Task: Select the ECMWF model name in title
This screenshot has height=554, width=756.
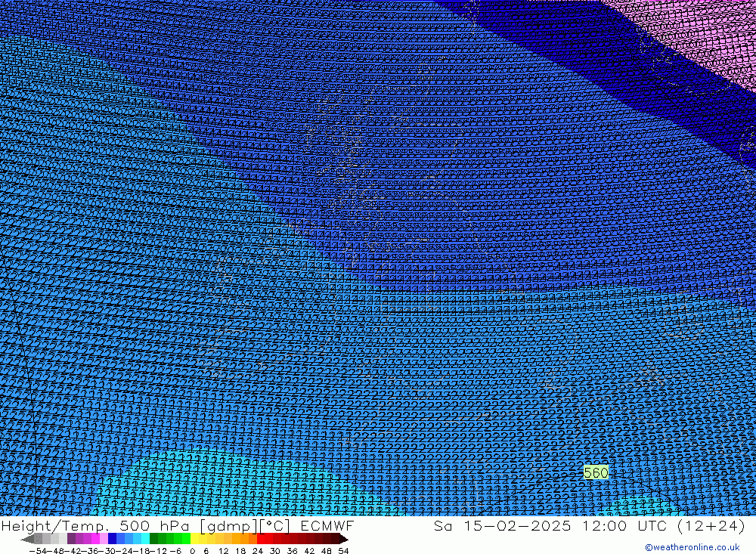Action: click(x=327, y=525)
